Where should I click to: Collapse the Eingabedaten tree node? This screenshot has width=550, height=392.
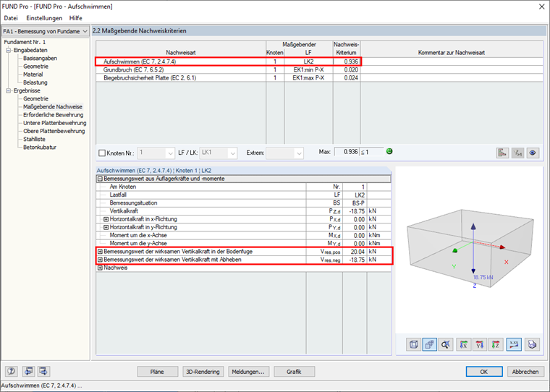click(x=9, y=50)
